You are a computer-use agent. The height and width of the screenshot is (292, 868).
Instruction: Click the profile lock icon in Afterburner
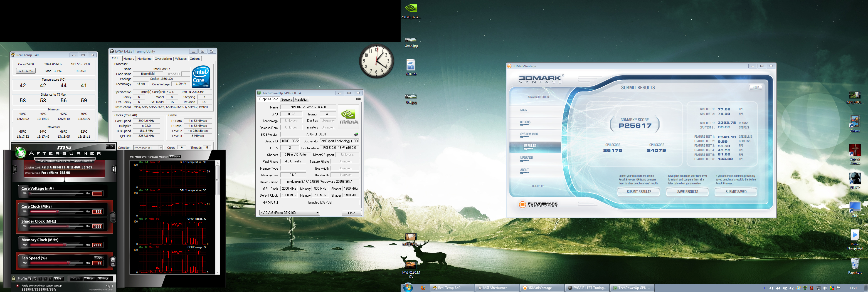coord(14,279)
